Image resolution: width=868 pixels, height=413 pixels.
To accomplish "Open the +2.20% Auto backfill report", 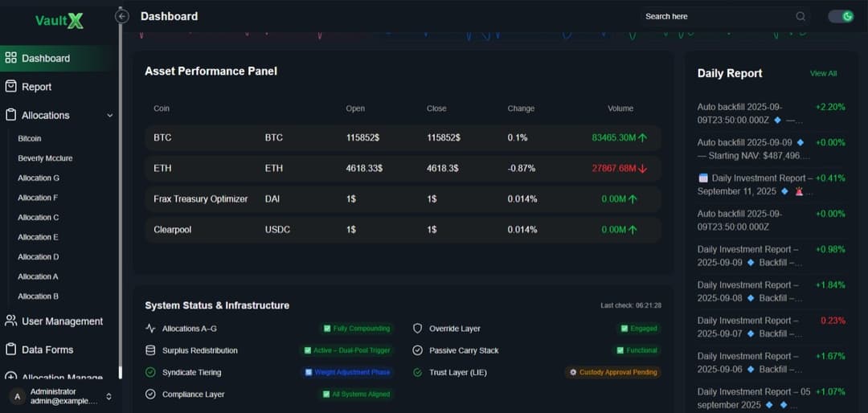I will point(771,113).
